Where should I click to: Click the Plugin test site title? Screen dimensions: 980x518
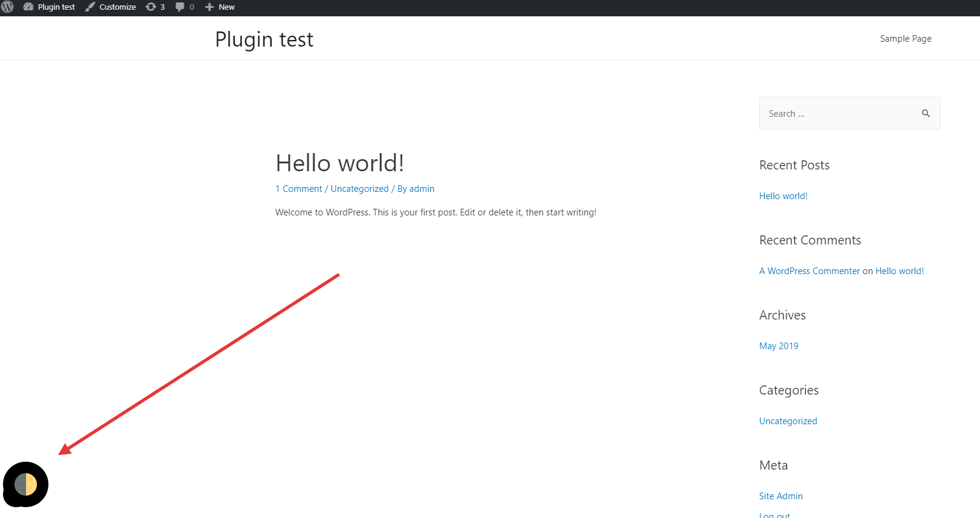click(x=264, y=39)
